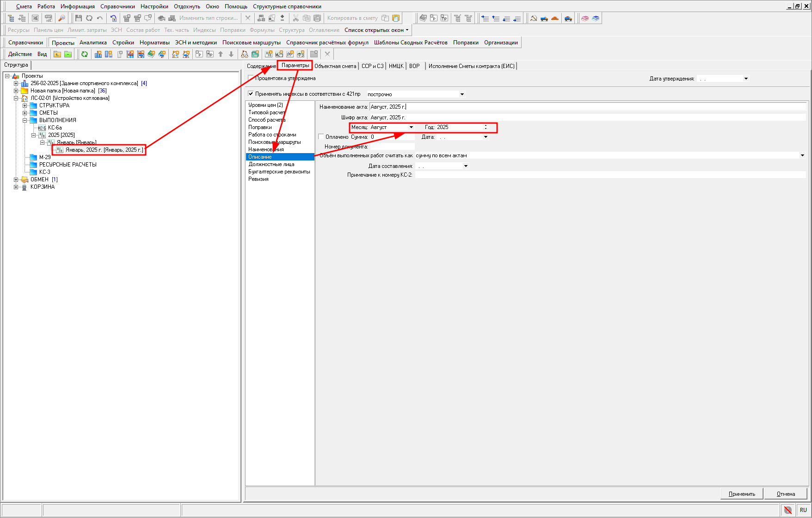Enable the 'Оплачено' checkbox
This screenshot has width=812, height=518.
point(321,137)
